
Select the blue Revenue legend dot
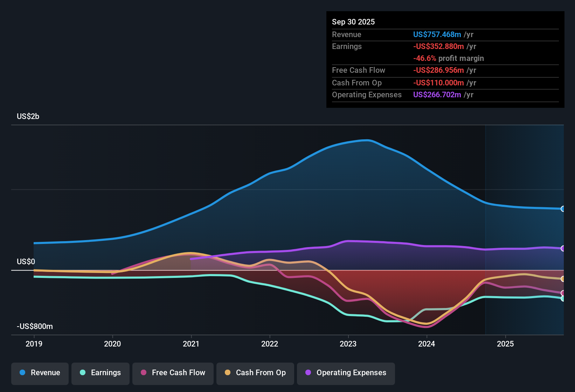(x=22, y=373)
